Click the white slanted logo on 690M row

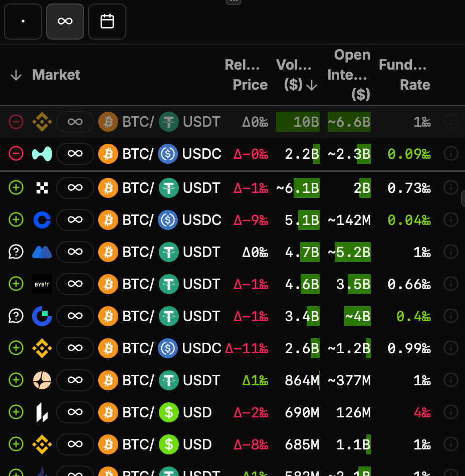pyautogui.click(x=42, y=412)
